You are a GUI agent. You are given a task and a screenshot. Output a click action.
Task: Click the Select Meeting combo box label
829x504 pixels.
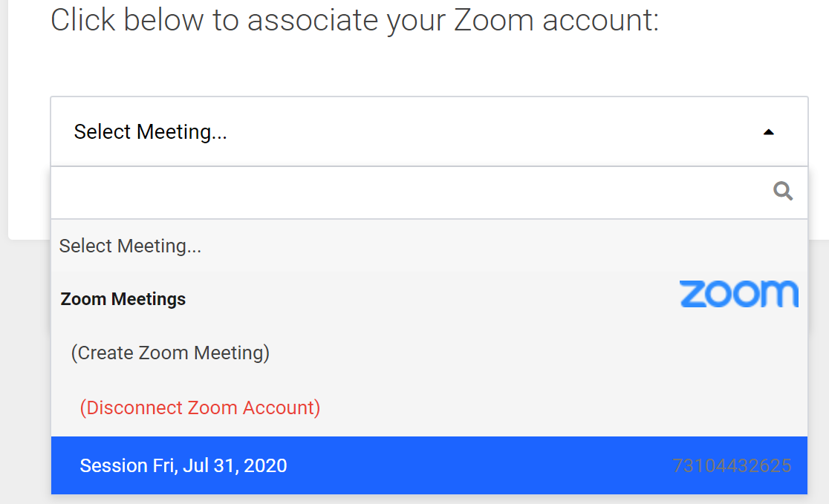coord(151,132)
